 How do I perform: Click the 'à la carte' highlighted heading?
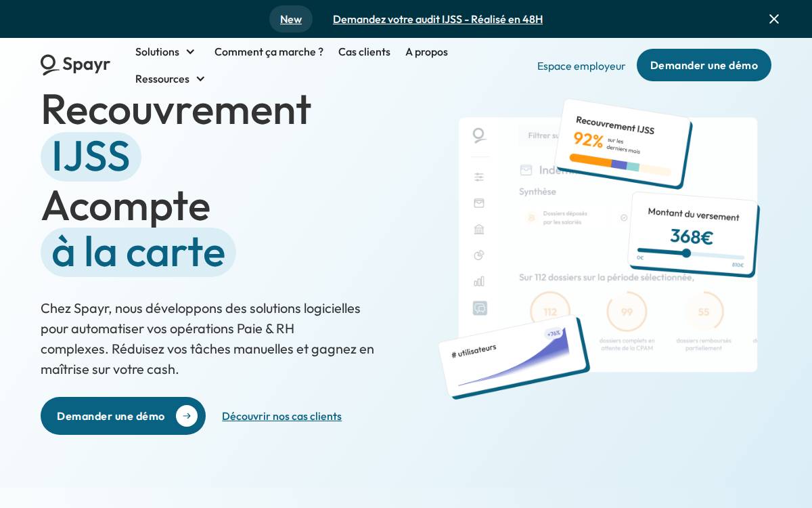point(138,252)
